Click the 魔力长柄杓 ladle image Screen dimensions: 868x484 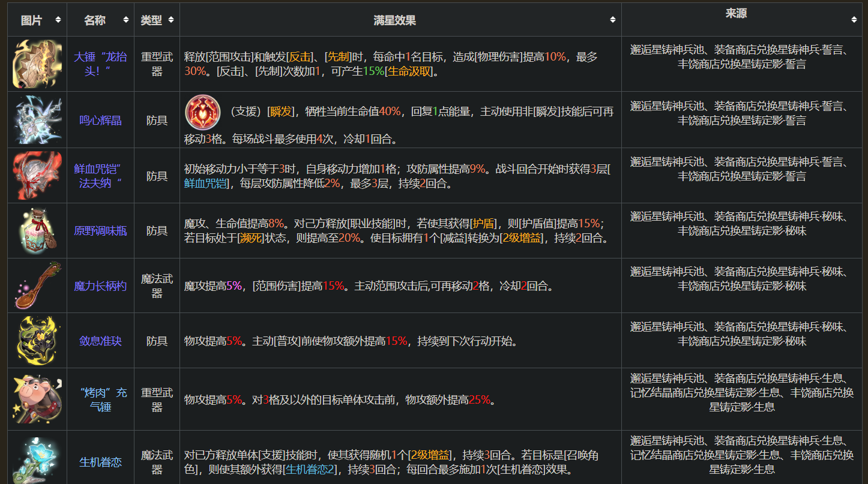(37, 286)
